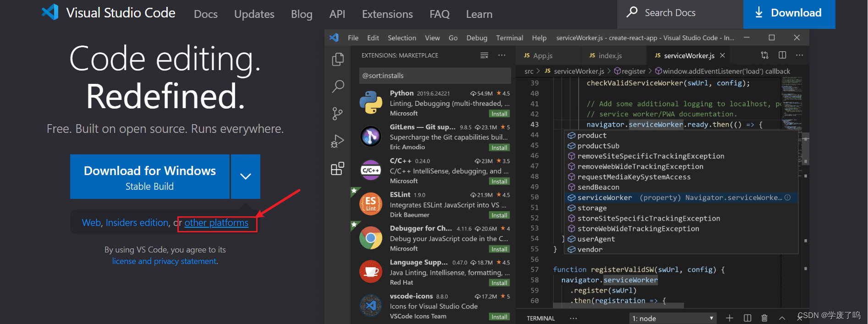
Task: Open the license and privacy statement link
Action: tap(164, 261)
